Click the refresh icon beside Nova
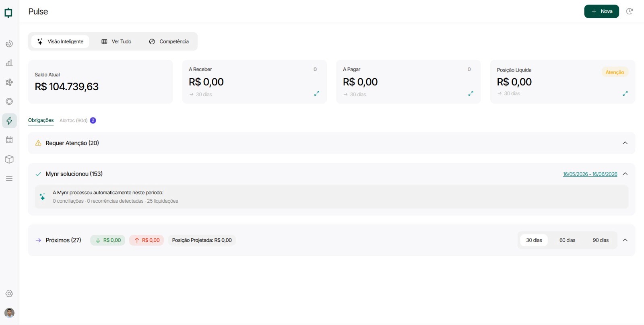This screenshot has width=644, height=325. 630,11
